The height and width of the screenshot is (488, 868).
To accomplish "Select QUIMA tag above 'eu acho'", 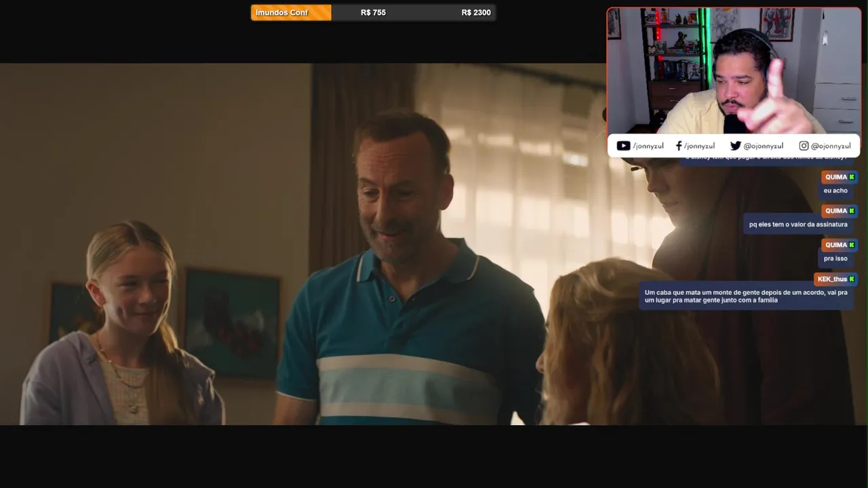I will (840, 177).
